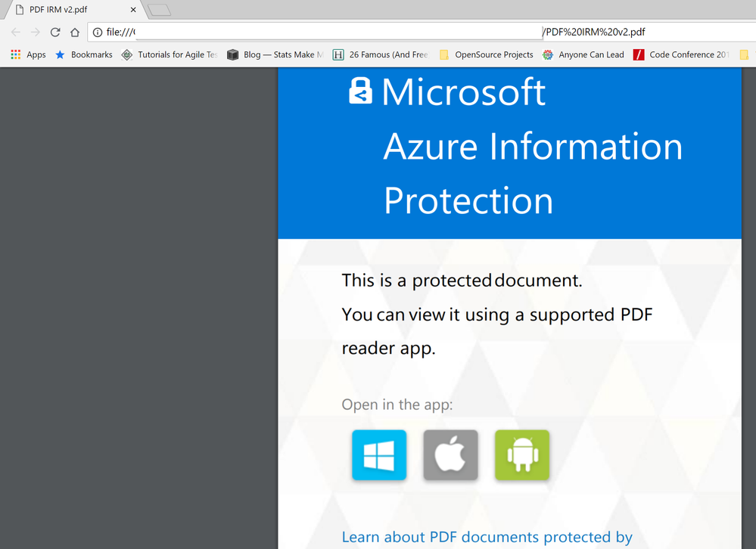Screen dimensions: 756x549
Task: Click the browser Back arrow
Action: pyautogui.click(x=15, y=33)
